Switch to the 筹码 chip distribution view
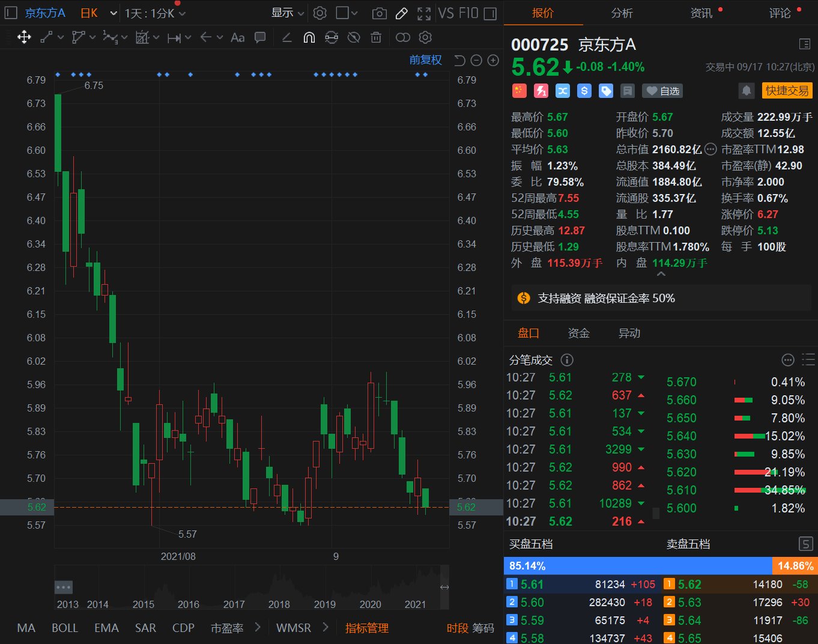Screen dimensions: 818x644 [483, 628]
